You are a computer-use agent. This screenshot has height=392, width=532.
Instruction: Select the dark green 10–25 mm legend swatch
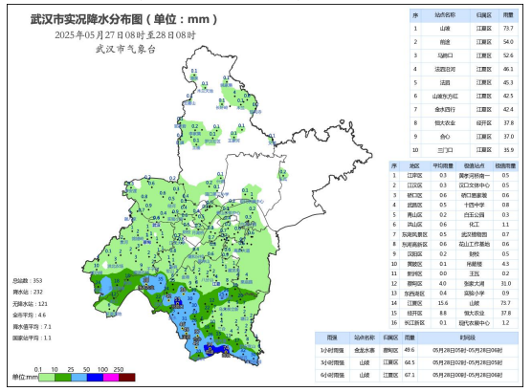(x=63, y=377)
